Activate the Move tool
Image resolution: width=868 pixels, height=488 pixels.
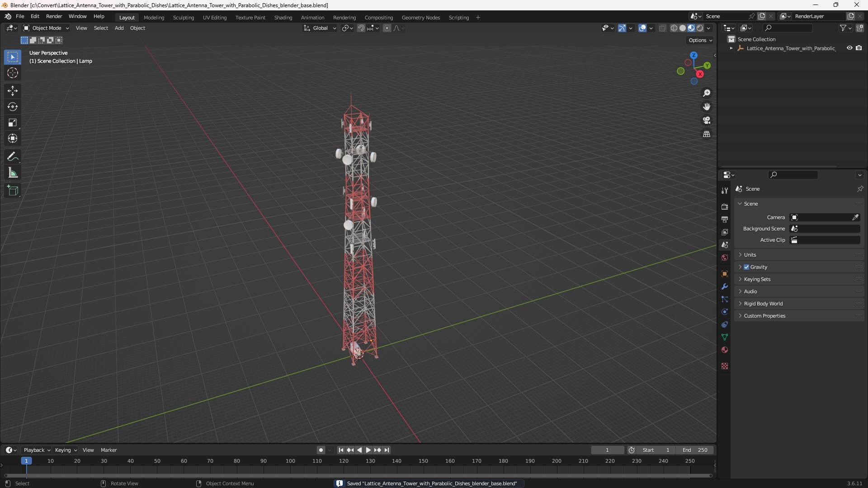tap(13, 91)
